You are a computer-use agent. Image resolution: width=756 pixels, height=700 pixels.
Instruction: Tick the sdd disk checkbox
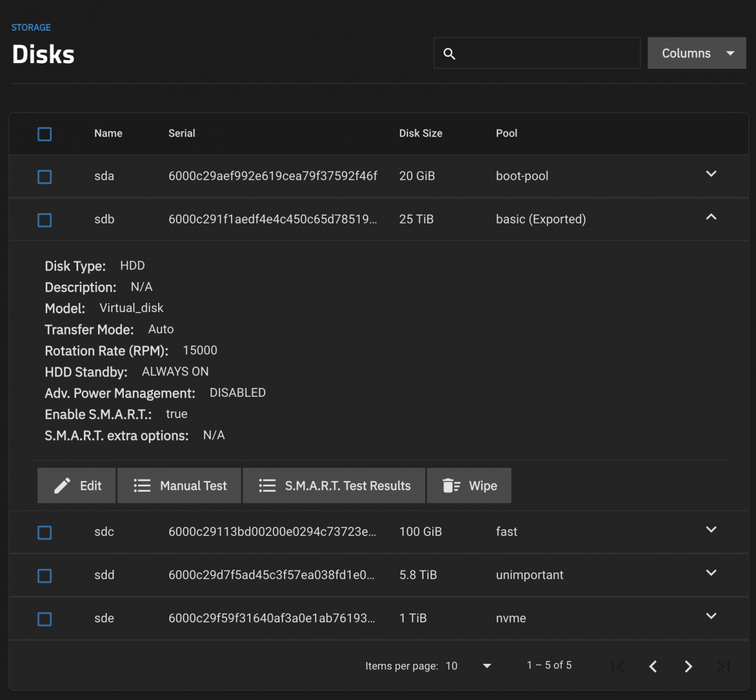tap(44, 576)
